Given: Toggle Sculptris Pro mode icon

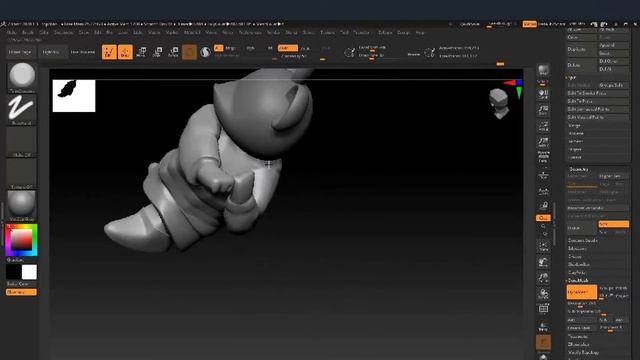Looking at the screenshot, I should pyautogui.click(x=205, y=52).
